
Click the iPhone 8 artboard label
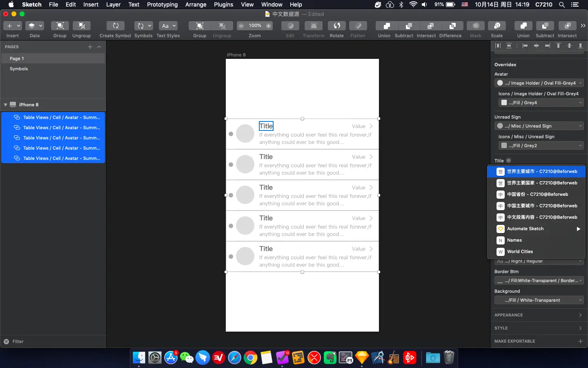pyautogui.click(x=236, y=55)
